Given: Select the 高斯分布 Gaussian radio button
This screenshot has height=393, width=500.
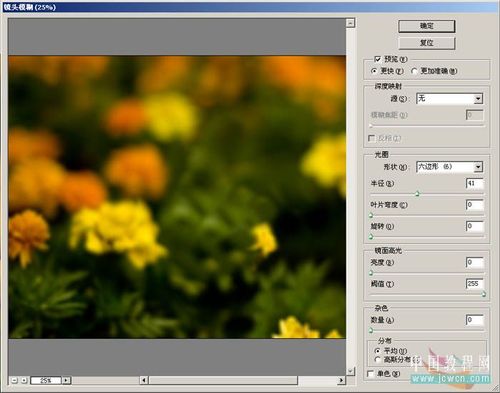Looking at the screenshot, I should point(377,360).
